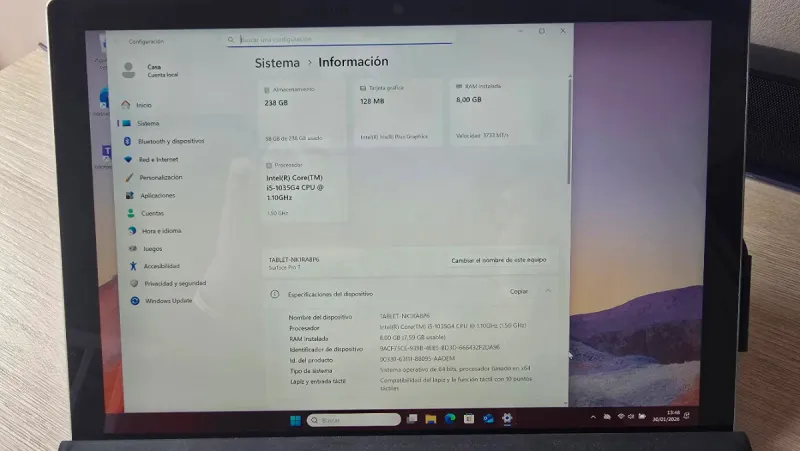
Task: Open the Almacenamiento 238 GB card
Action: click(303, 113)
